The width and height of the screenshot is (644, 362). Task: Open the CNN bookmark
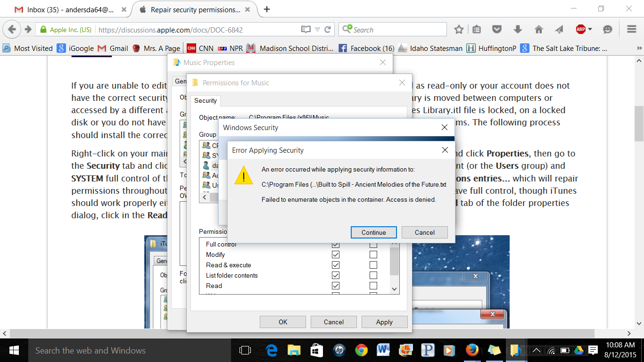point(200,48)
